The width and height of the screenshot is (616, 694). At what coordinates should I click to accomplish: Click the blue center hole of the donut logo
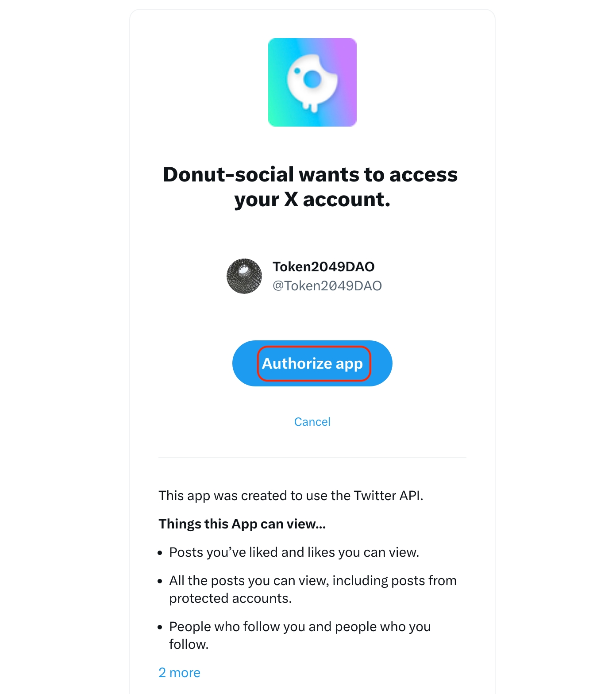click(312, 79)
